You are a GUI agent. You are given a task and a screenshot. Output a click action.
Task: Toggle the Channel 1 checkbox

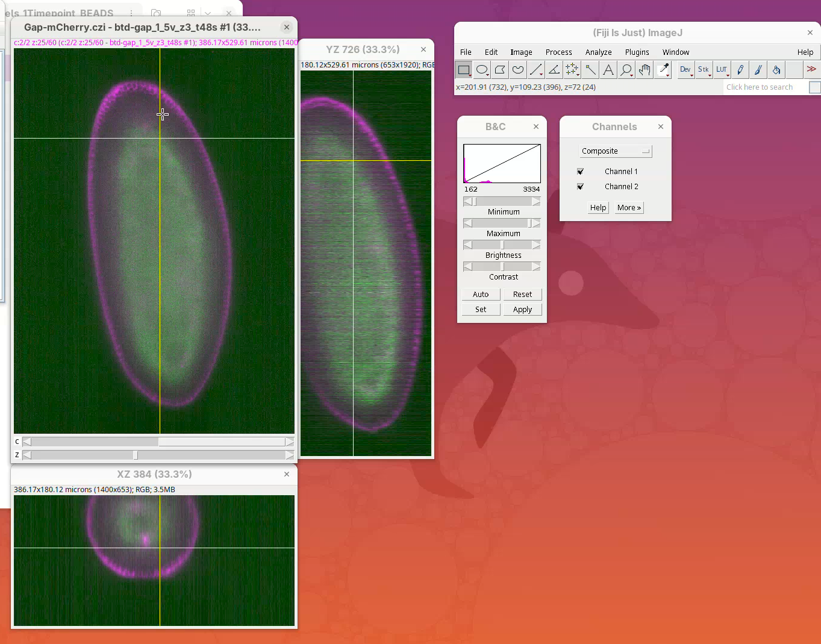pos(581,172)
